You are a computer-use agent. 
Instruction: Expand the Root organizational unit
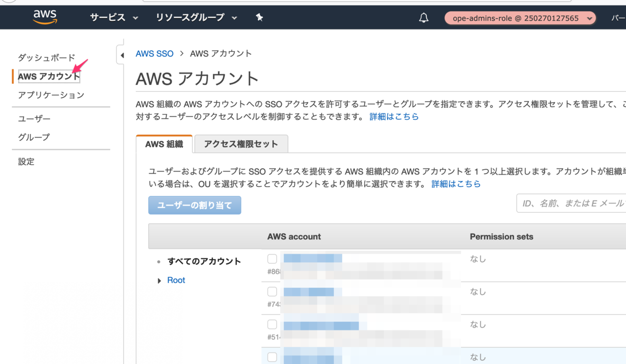pos(160,281)
